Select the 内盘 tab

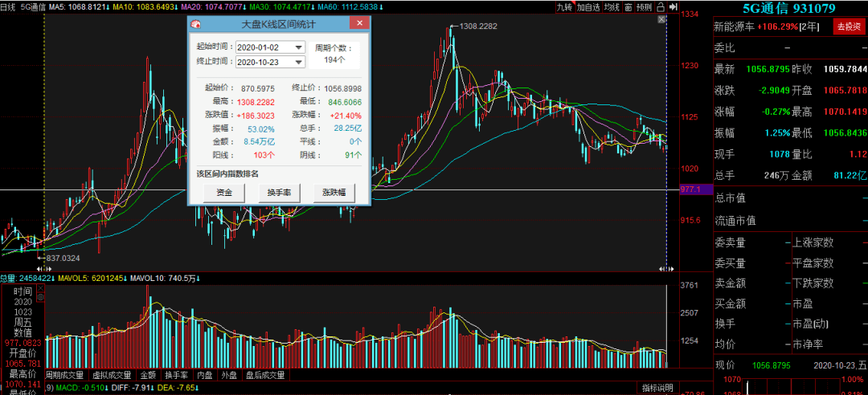206,375
